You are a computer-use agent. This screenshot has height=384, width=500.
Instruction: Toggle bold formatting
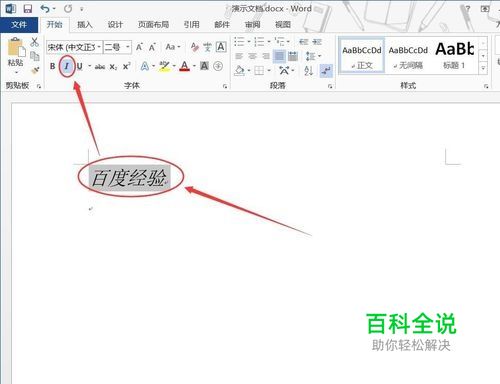pyautogui.click(x=52, y=66)
